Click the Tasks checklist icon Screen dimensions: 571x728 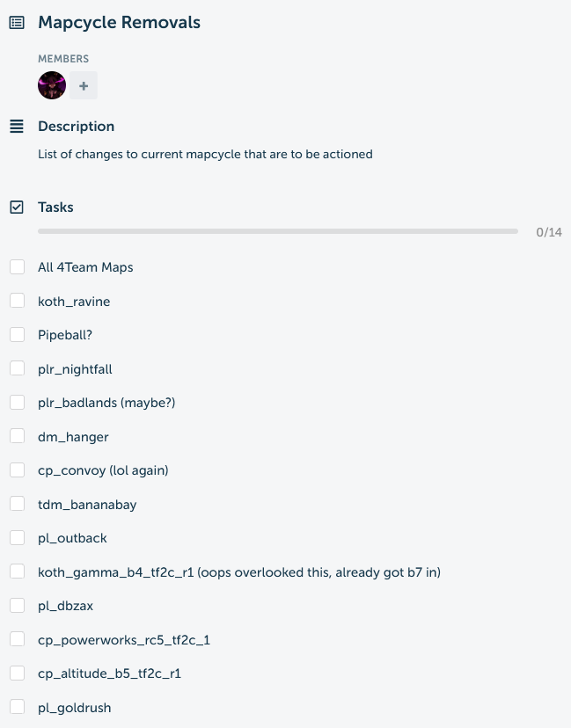[x=17, y=207]
